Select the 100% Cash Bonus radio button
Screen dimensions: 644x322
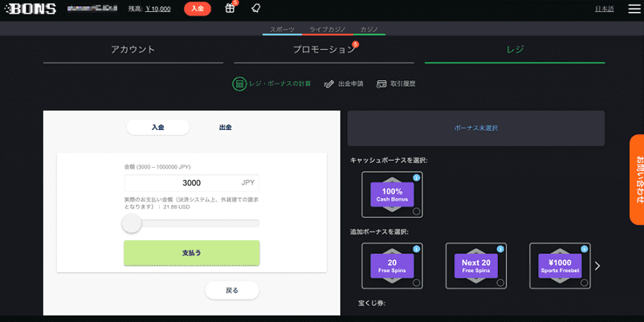pyautogui.click(x=416, y=211)
